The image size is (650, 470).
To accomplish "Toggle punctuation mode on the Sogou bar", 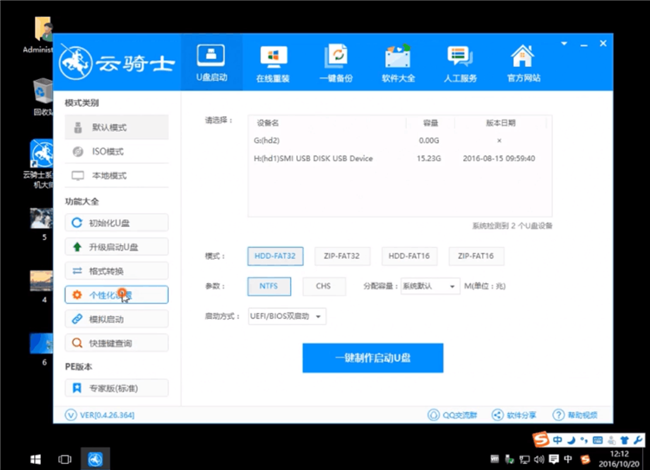I will 584,440.
